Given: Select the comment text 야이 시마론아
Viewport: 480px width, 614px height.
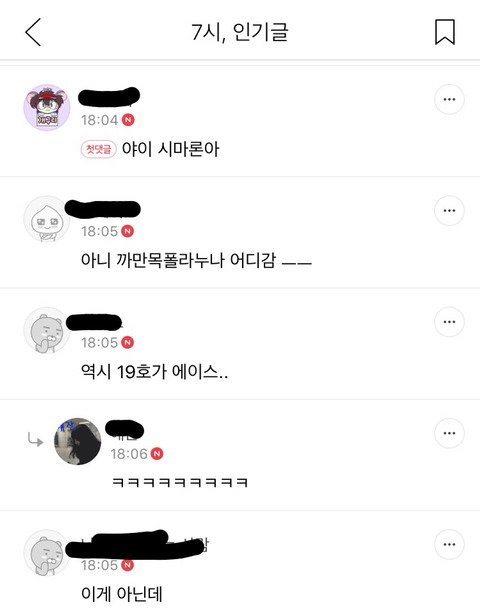Looking at the screenshot, I should 170,149.
